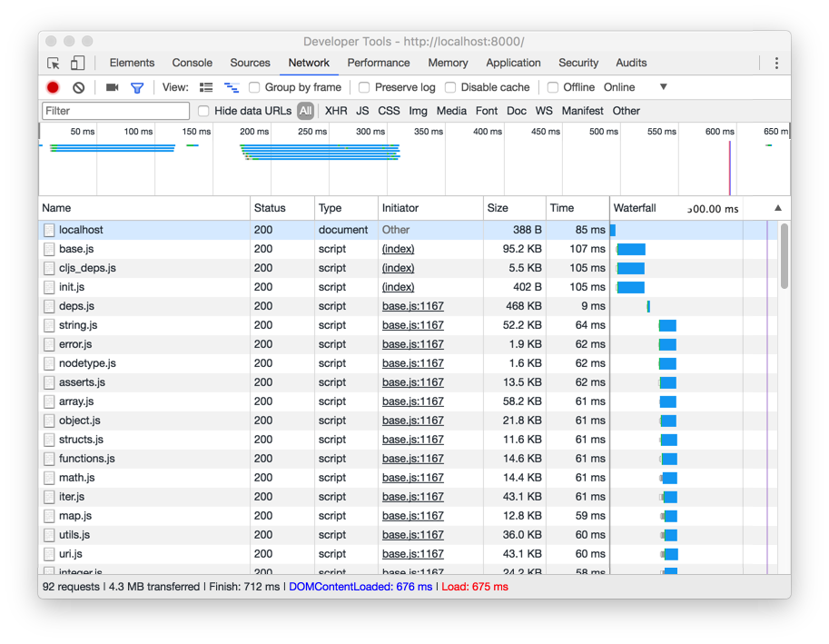This screenshot has height=644, width=829.
Task: Tick the Offline checkbox
Action: (552, 87)
